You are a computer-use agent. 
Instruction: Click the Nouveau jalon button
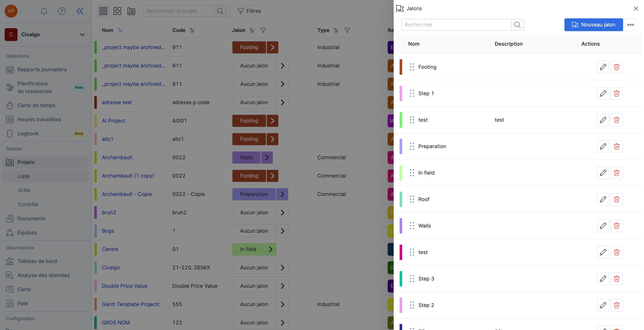tap(593, 25)
